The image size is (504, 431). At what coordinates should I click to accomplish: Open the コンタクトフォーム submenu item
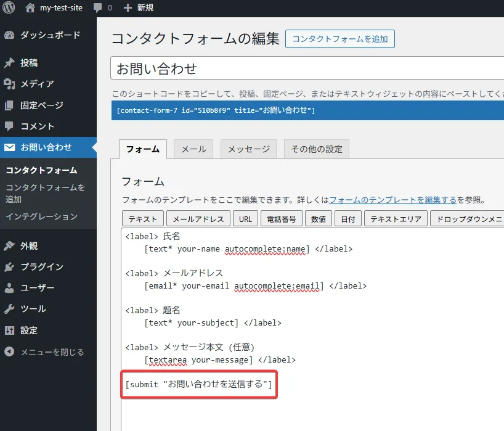point(42,170)
